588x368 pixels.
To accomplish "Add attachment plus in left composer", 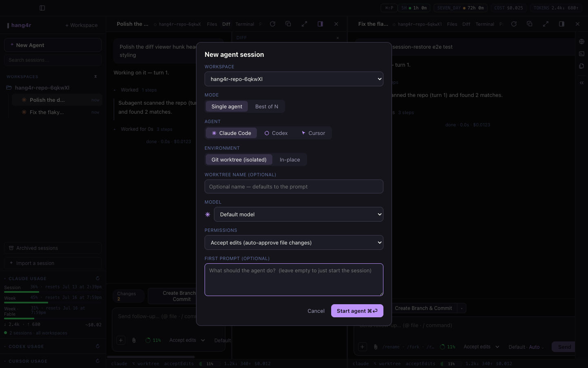I will point(121,340).
